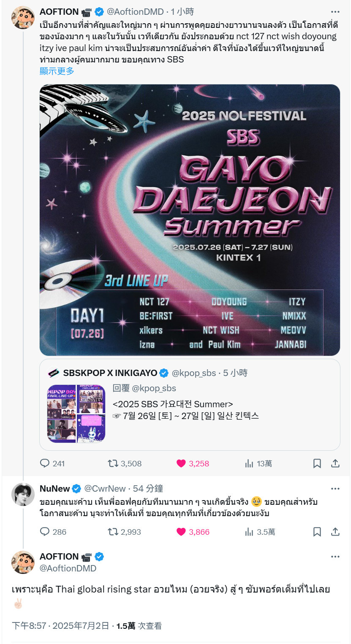This screenshot has width=351, height=644.
Task: Open quoted SBSKPOP X INKIGAYO tweet thumbnail
Action: 76,414
